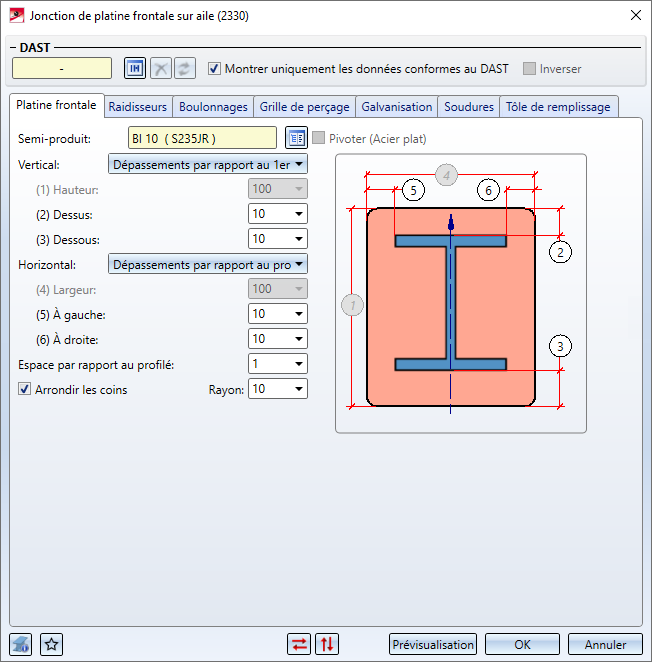Click the horizontal swap arrows icon

point(299,644)
